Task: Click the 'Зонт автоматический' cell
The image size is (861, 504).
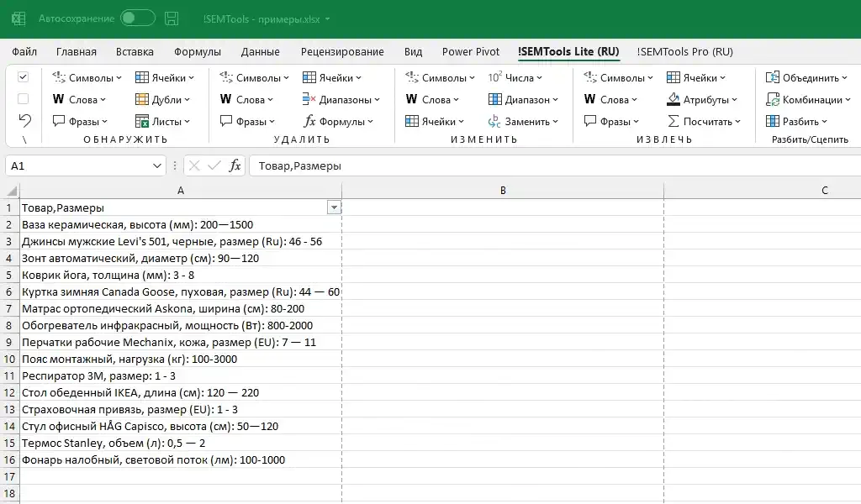Action: (x=181, y=259)
